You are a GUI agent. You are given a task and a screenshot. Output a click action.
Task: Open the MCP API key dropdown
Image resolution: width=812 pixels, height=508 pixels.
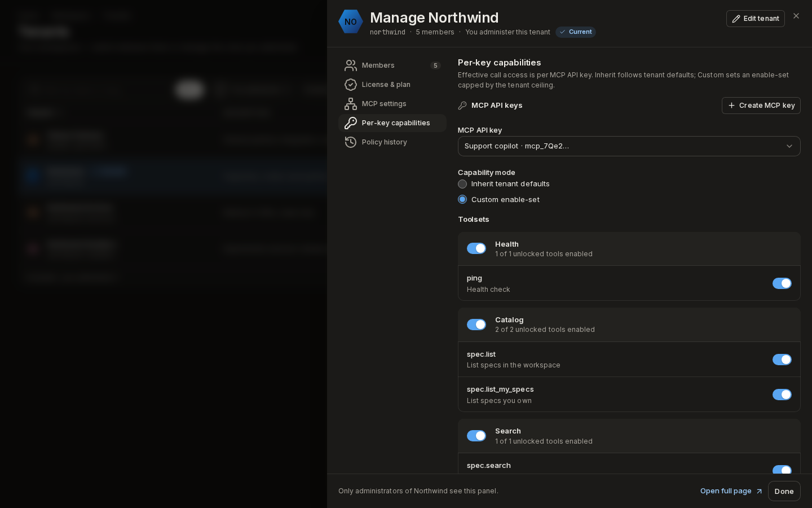click(x=629, y=146)
